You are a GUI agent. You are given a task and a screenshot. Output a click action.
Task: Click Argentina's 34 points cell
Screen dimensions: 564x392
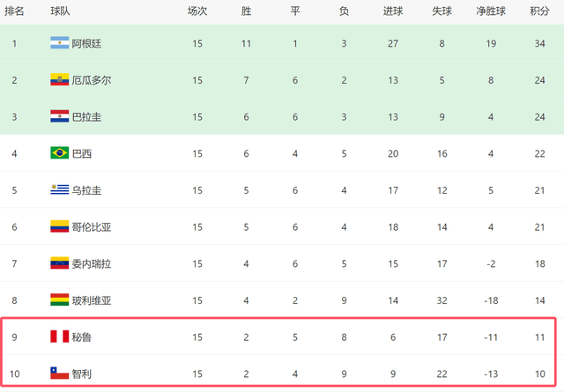pos(539,43)
